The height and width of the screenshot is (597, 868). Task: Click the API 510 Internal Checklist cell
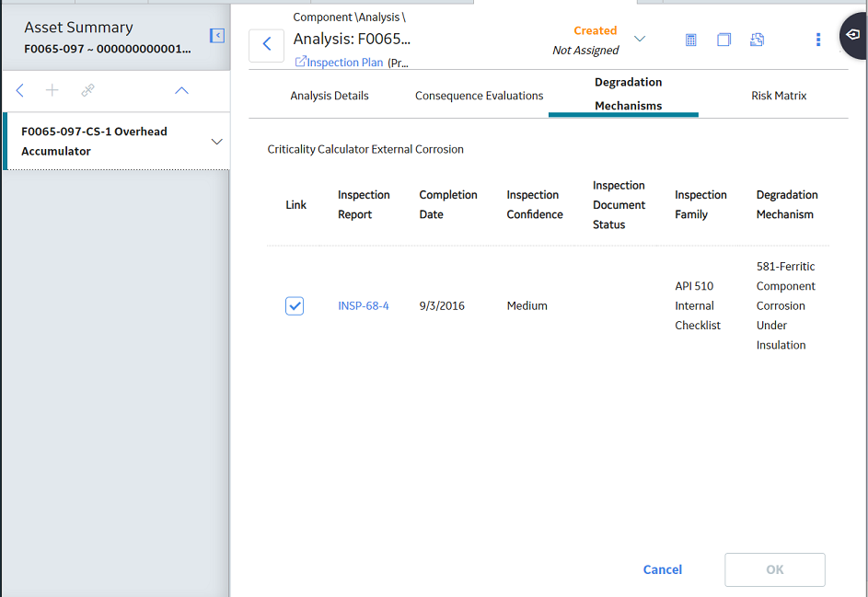(x=698, y=306)
